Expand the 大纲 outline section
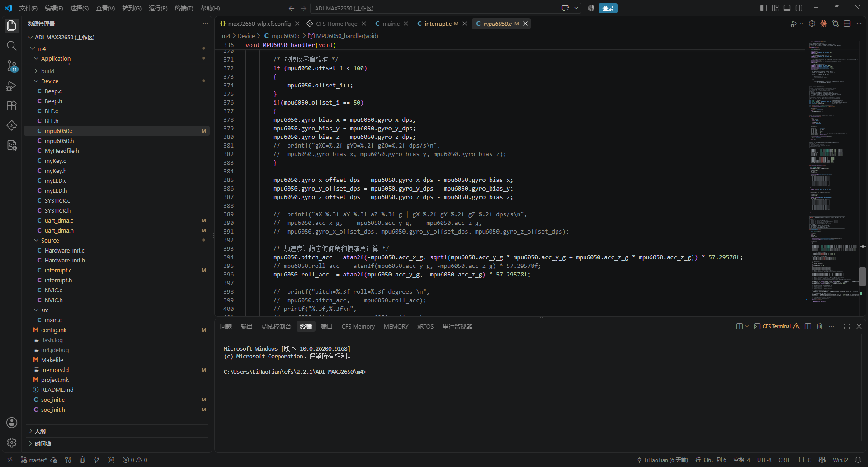Viewport: 868px width, 467px height. coord(40,431)
